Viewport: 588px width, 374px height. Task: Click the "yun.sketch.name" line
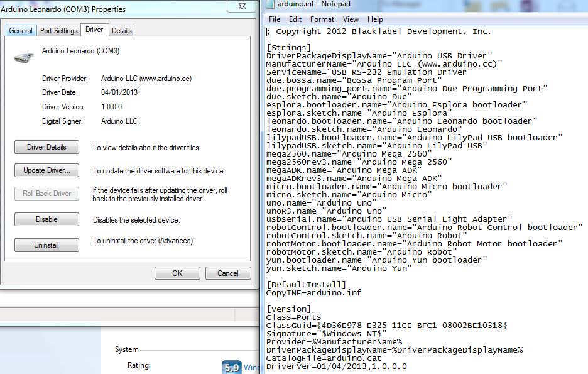click(x=339, y=268)
